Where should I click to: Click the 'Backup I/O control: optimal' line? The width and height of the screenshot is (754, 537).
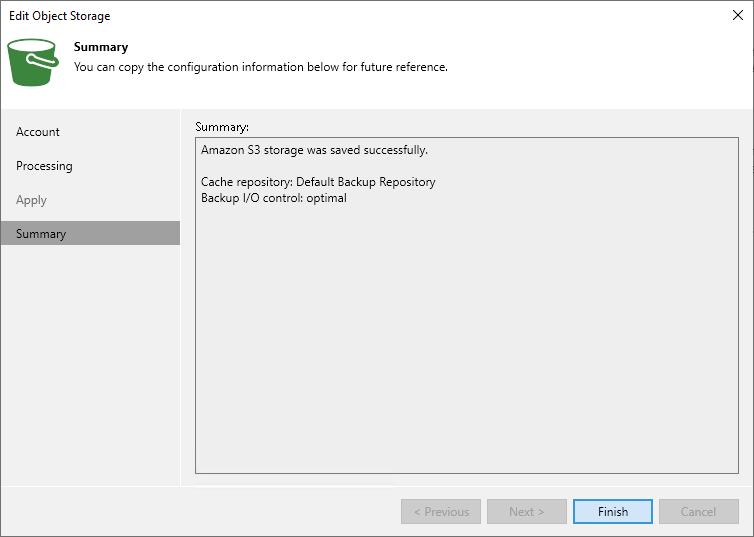[274, 198]
